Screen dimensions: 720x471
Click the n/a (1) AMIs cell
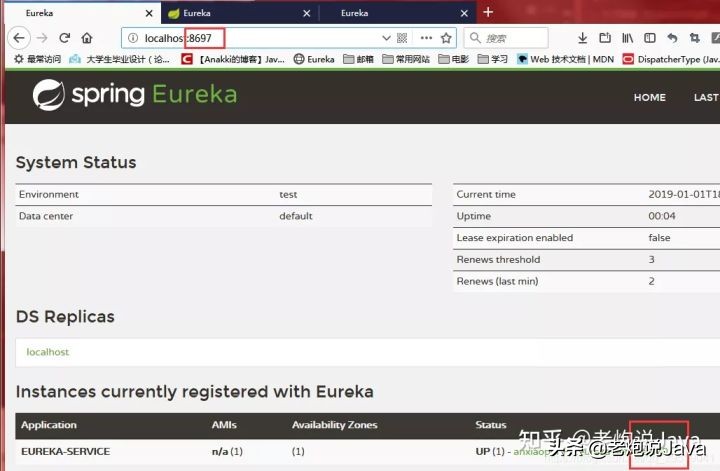(227, 452)
